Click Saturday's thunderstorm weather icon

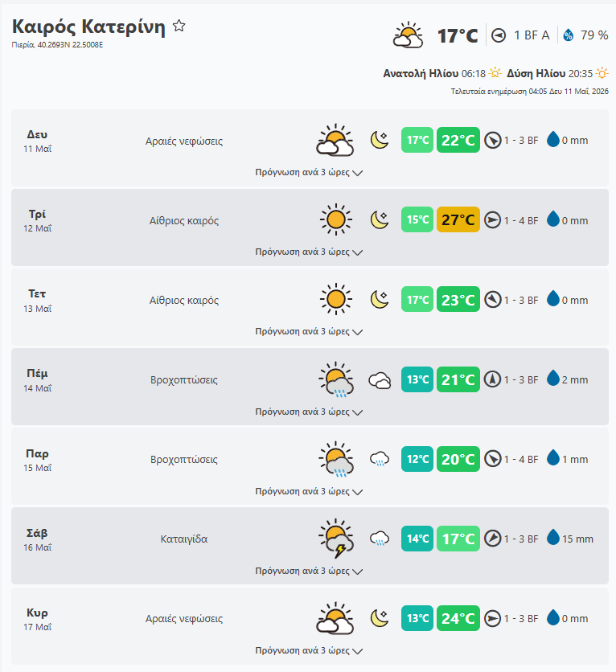[336, 539]
